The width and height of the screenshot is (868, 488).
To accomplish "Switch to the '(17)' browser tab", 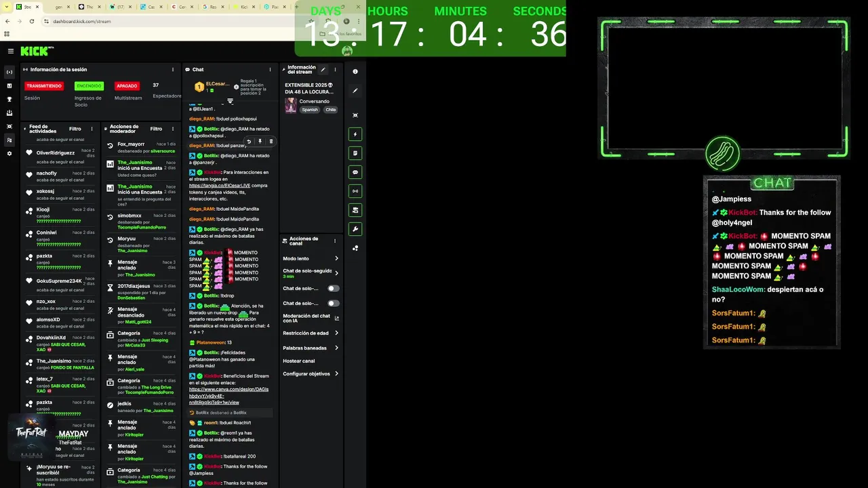I will pyautogui.click(x=121, y=7).
